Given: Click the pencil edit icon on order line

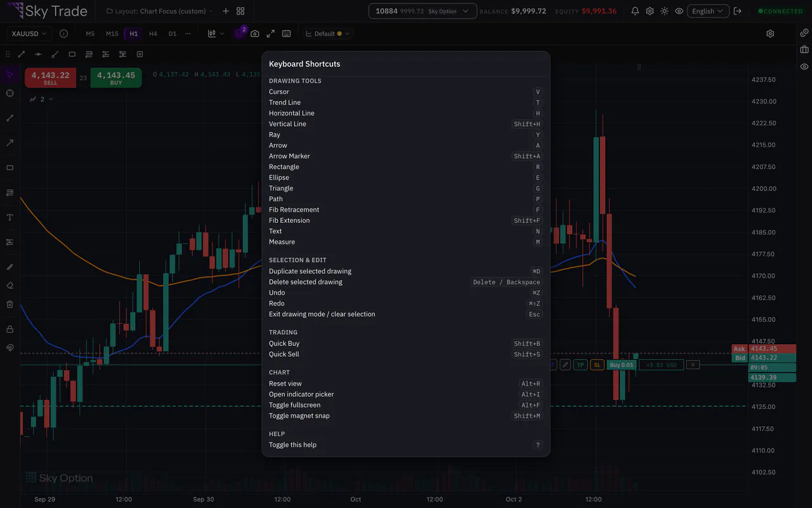Looking at the screenshot, I should click(x=564, y=364).
